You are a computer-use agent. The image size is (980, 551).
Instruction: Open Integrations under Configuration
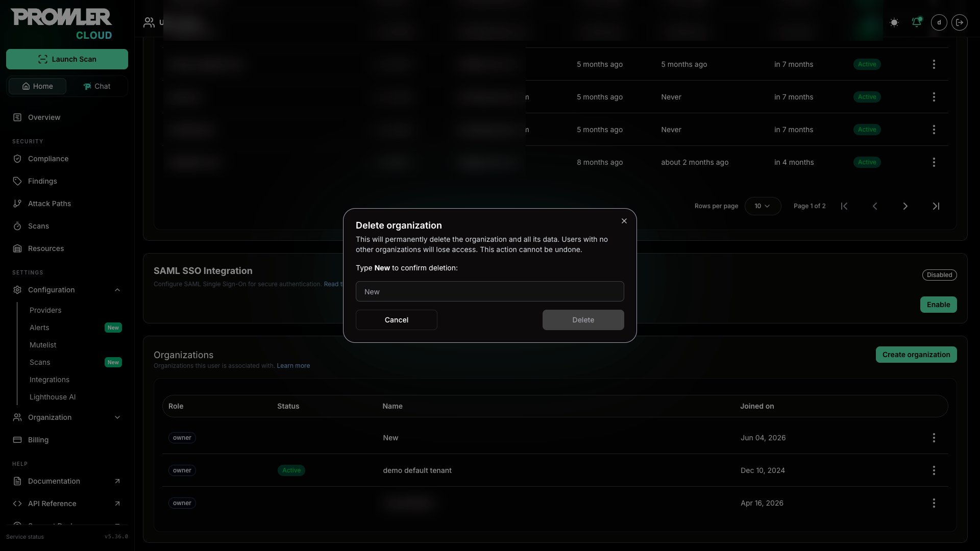[x=50, y=380]
